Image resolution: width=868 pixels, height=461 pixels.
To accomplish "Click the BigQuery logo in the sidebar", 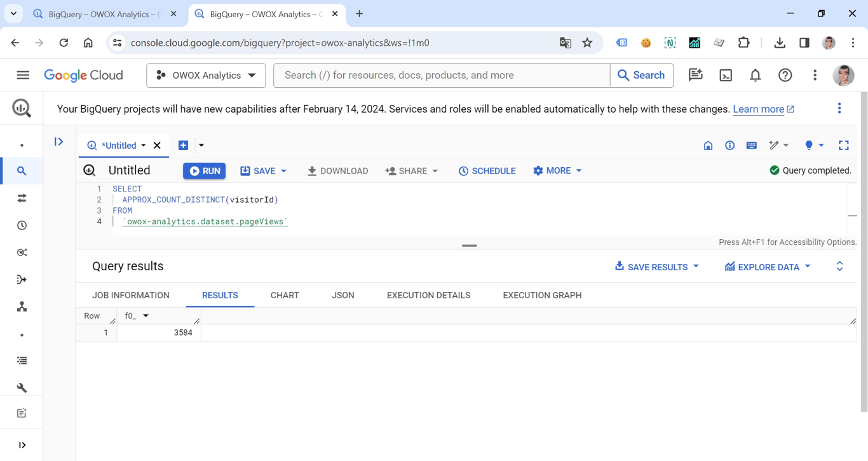I will 22,108.
